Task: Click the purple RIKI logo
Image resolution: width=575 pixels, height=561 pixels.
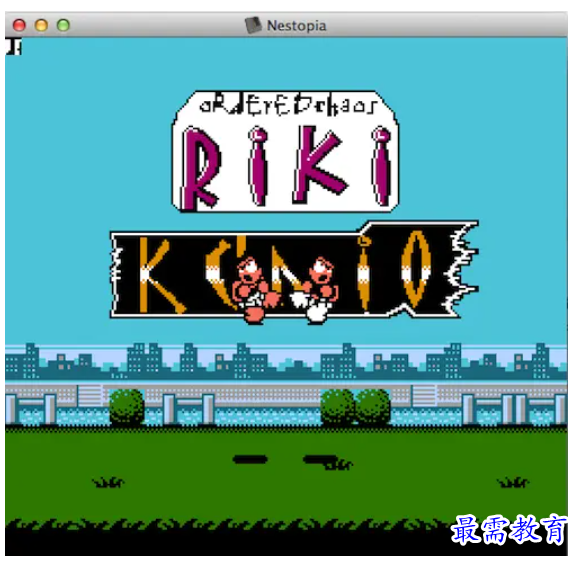Action: (x=286, y=151)
